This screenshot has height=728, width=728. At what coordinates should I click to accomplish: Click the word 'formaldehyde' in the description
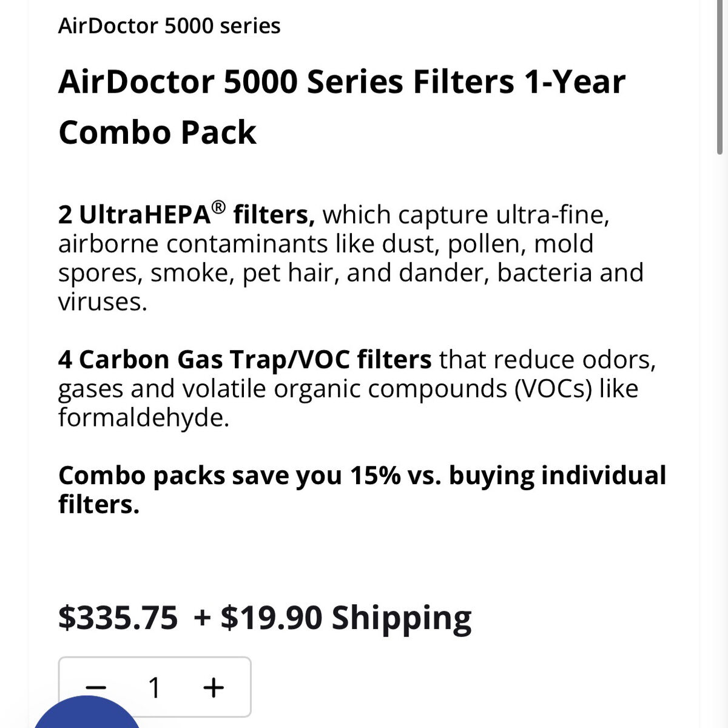click(143, 418)
